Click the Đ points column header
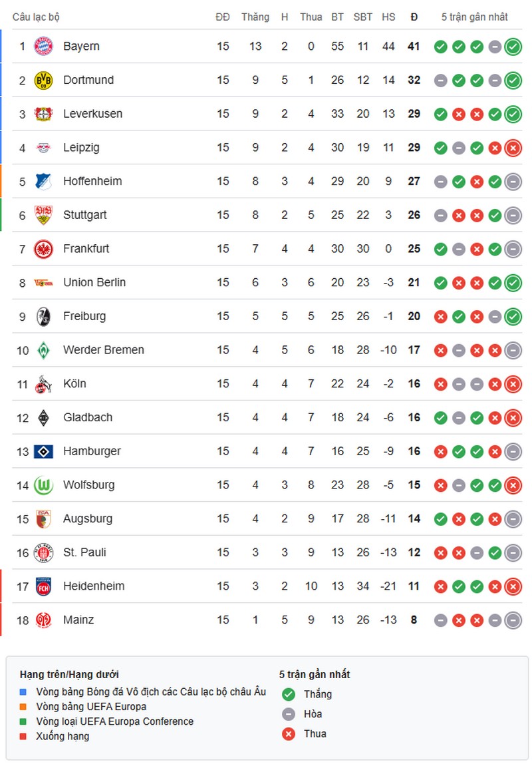532x766 pixels. tap(414, 17)
